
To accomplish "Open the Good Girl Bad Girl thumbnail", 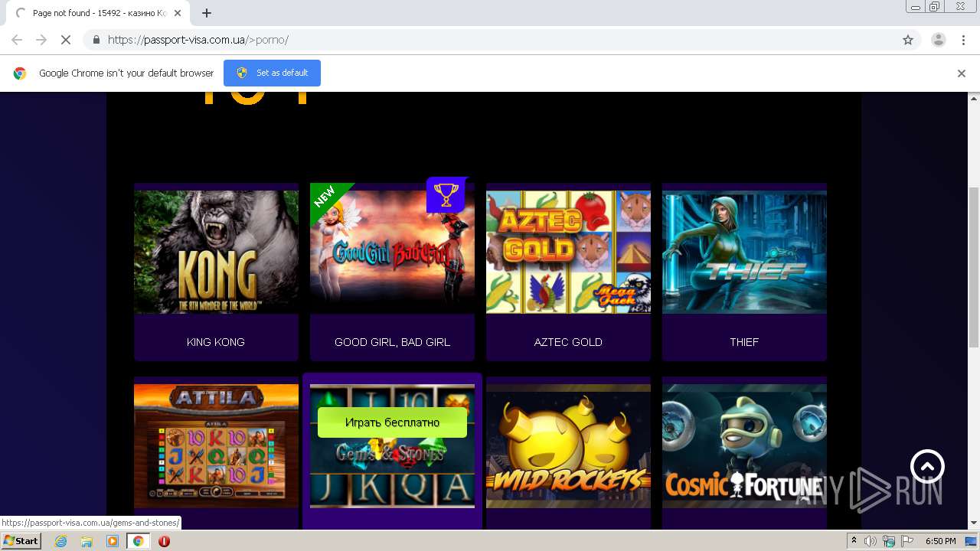I will 392,252.
